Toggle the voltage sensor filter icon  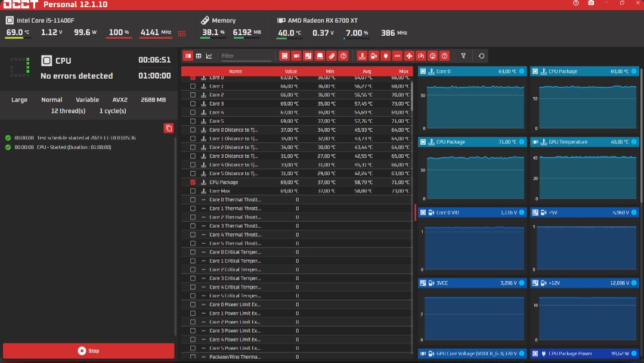tap(374, 56)
